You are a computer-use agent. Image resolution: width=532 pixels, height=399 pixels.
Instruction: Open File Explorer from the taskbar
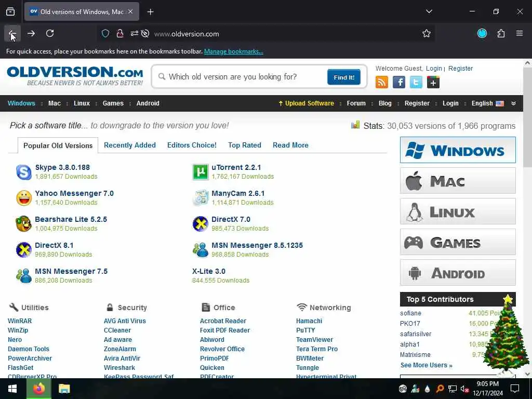[x=64, y=389]
